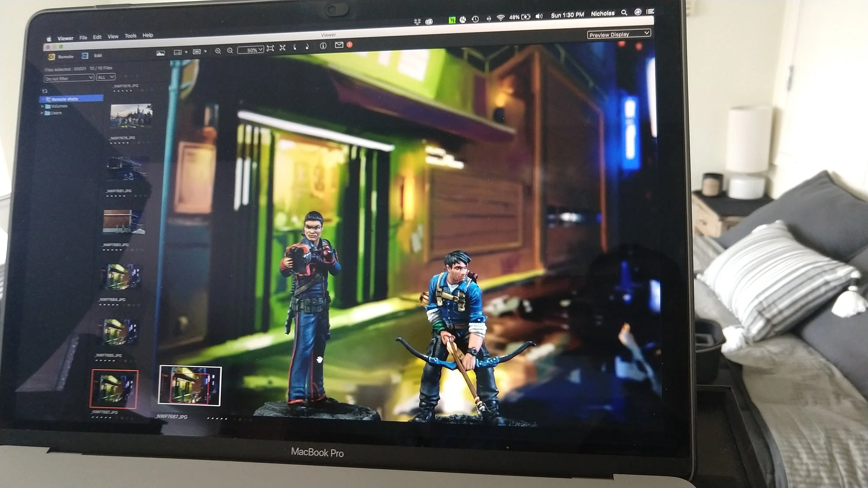Open the View menu

pyautogui.click(x=113, y=36)
